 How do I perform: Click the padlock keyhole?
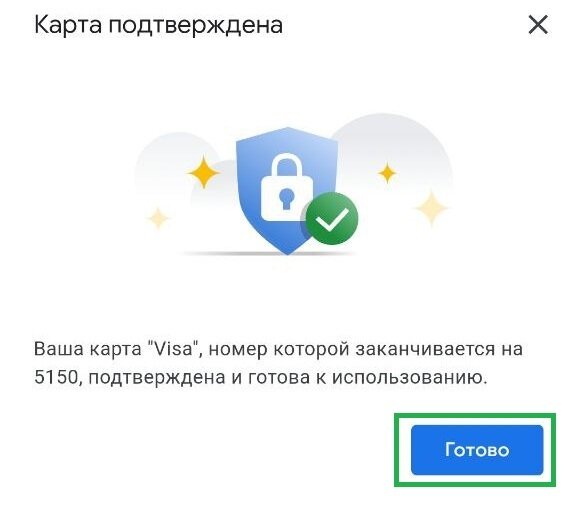286,198
